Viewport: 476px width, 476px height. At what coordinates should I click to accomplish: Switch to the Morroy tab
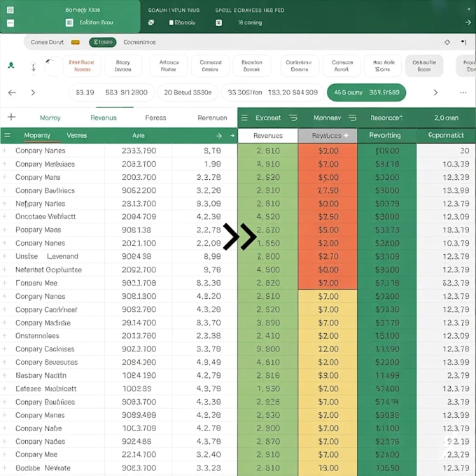pos(50,118)
